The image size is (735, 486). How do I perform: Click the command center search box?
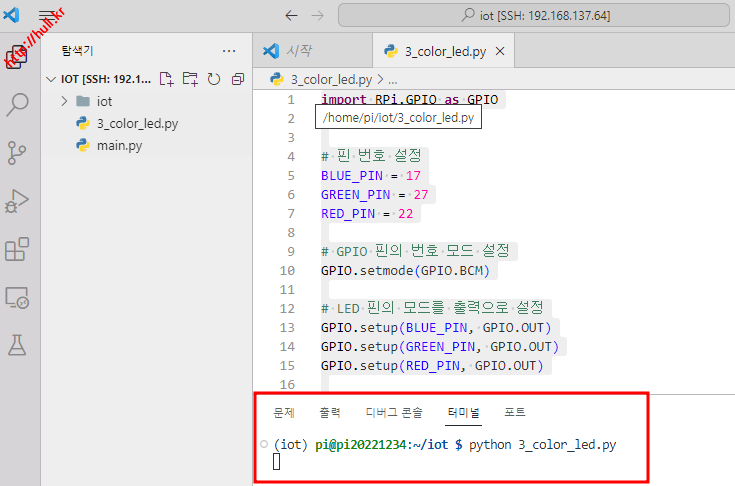click(536, 15)
